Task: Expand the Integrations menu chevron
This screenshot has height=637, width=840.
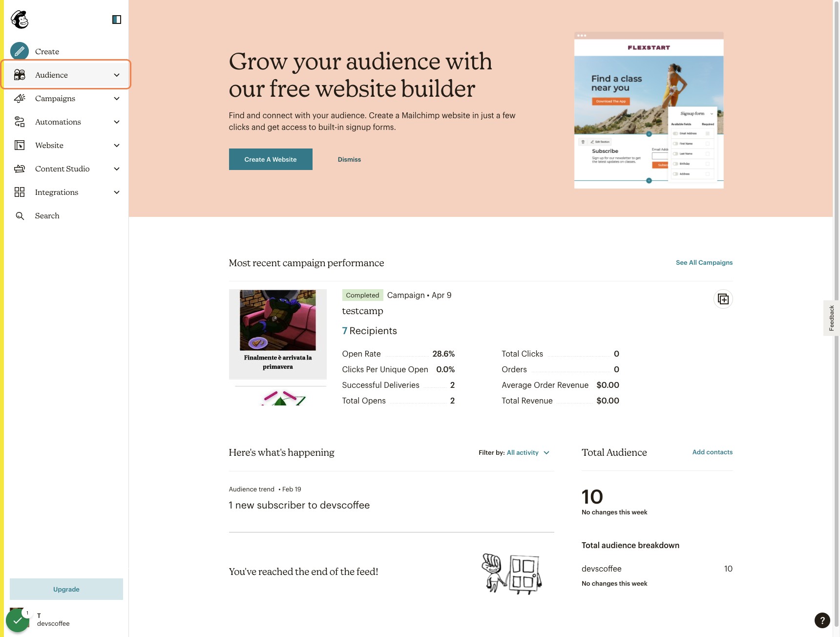Action: coord(117,192)
